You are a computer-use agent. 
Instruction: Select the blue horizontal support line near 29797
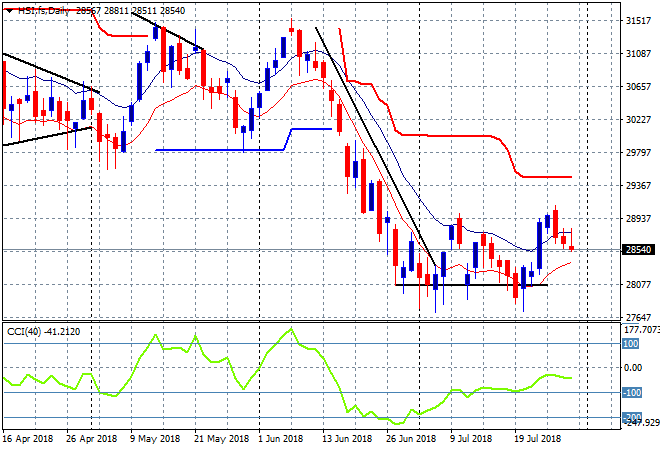[x=219, y=149]
